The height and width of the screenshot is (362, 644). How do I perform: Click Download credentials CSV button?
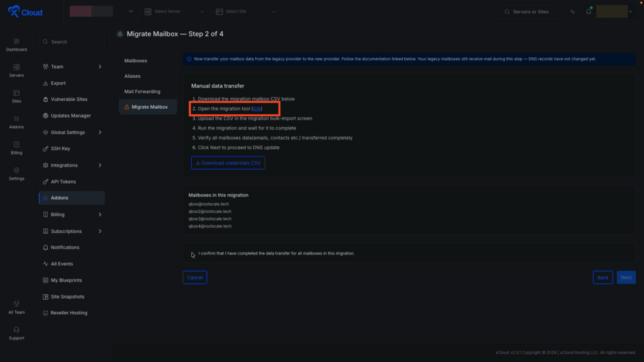pos(228,163)
